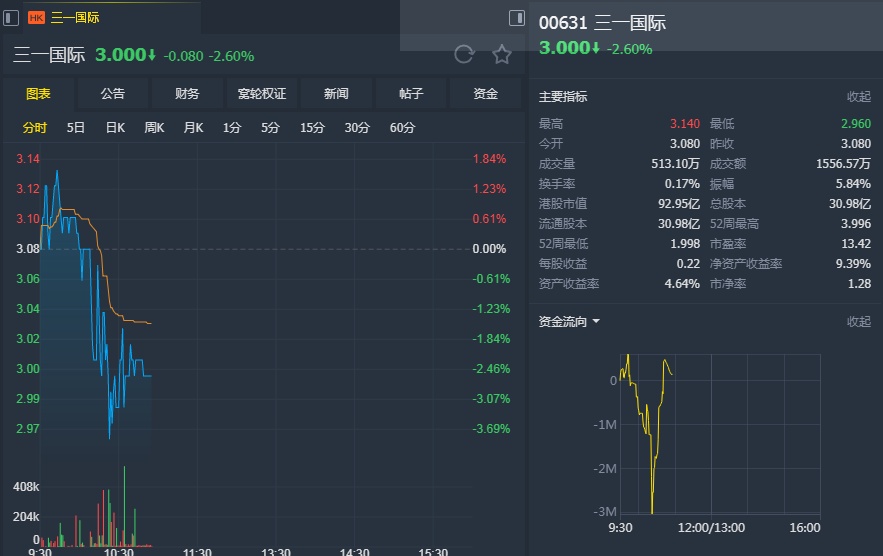Screen dimensions: 883x556
Task: Click the orange HK market badge
Action: (37, 18)
